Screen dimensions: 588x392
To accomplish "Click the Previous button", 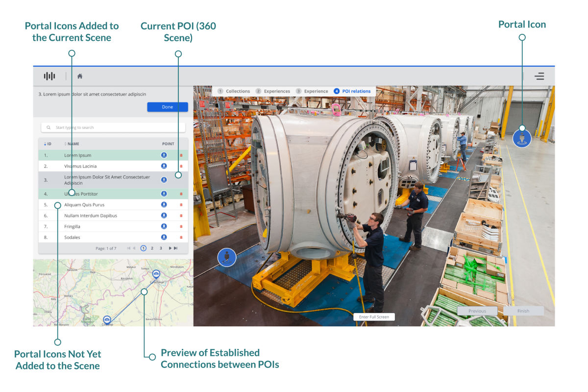I will (477, 311).
